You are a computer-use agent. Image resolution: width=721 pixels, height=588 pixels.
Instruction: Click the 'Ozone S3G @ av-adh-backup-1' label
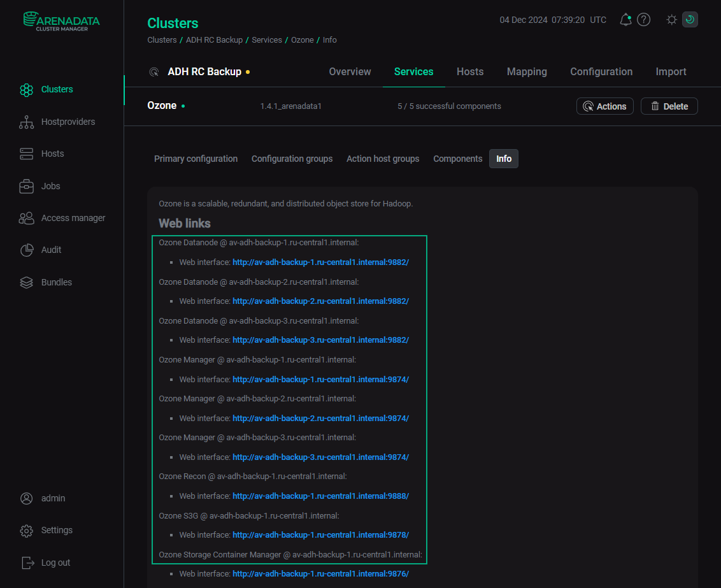(249, 516)
